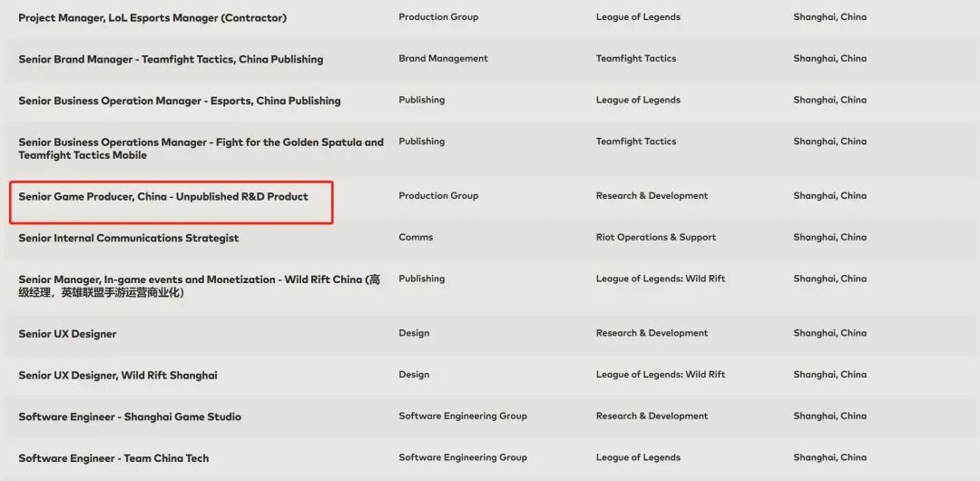Click 'Research & Development' in the Senior Game Producer row
This screenshot has height=481, width=980.
point(652,196)
